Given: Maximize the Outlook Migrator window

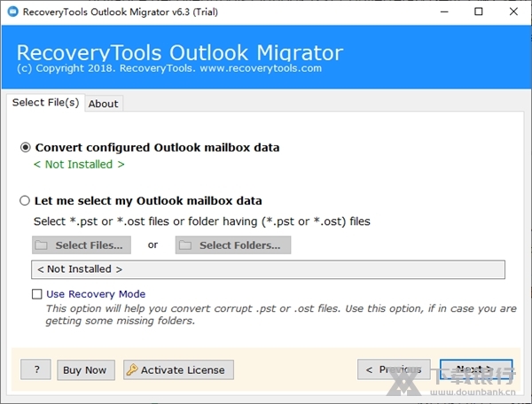Looking at the screenshot, I should (x=479, y=12).
